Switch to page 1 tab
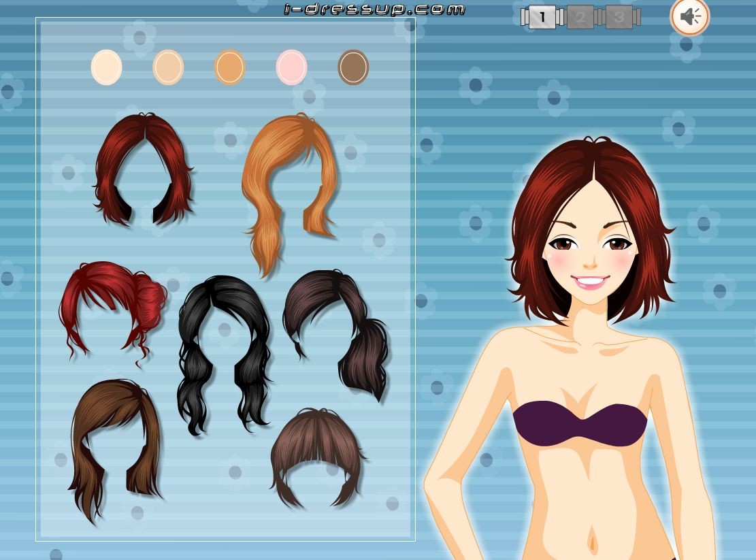 pyautogui.click(x=542, y=17)
